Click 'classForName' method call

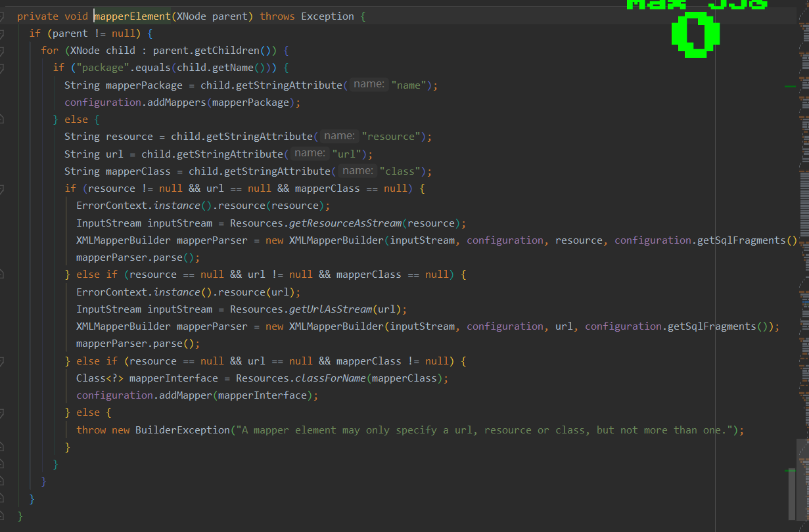click(331, 378)
